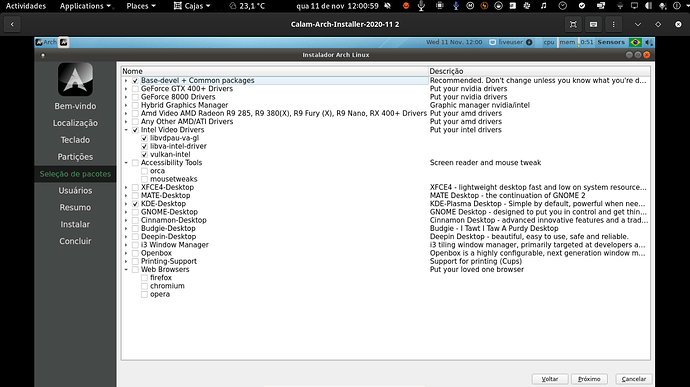Open the Cajas app menu
This screenshot has height=387, width=690.
192,6
